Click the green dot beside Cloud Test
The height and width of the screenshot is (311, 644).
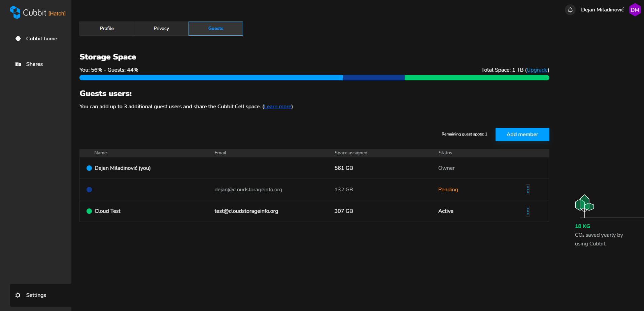(x=89, y=211)
